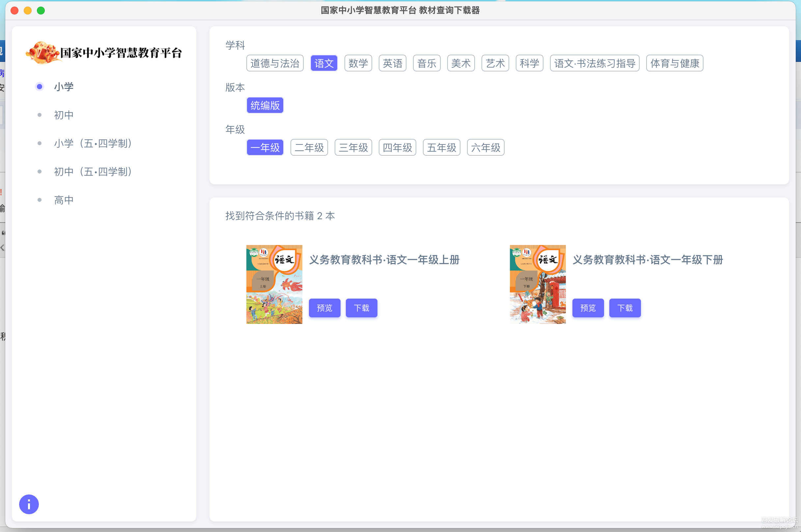Choose 四年级 grade
The image size is (801, 532).
(x=398, y=147)
